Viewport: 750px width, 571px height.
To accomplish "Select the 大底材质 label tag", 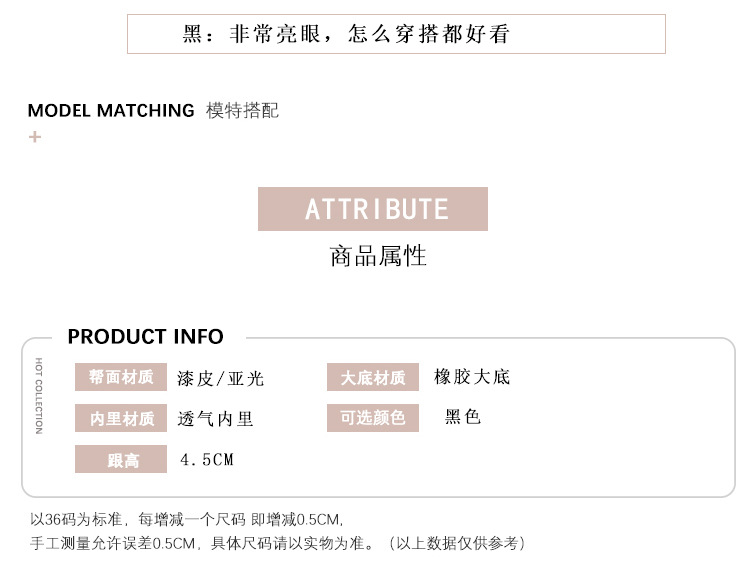I will click(x=372, y=378).
